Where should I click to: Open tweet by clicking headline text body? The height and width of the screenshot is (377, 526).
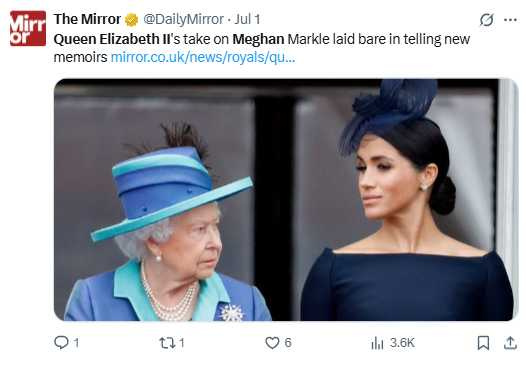tap(262, 48)
